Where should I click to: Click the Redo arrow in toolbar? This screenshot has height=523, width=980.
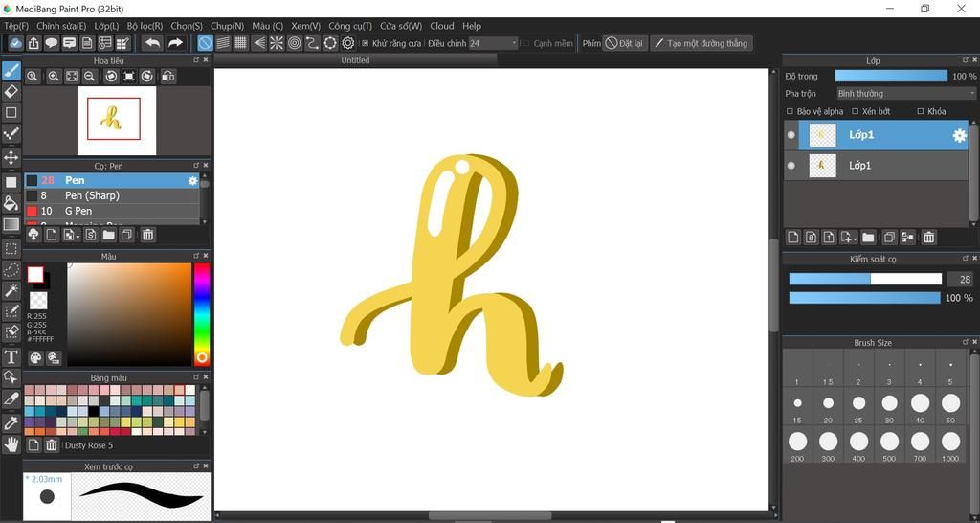pos(176,42)
